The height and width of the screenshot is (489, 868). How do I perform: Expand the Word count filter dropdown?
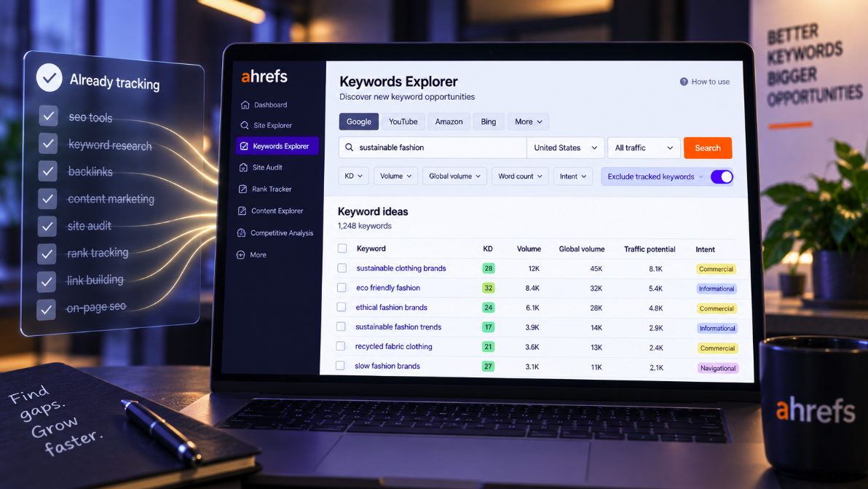[x=520, y=176]
